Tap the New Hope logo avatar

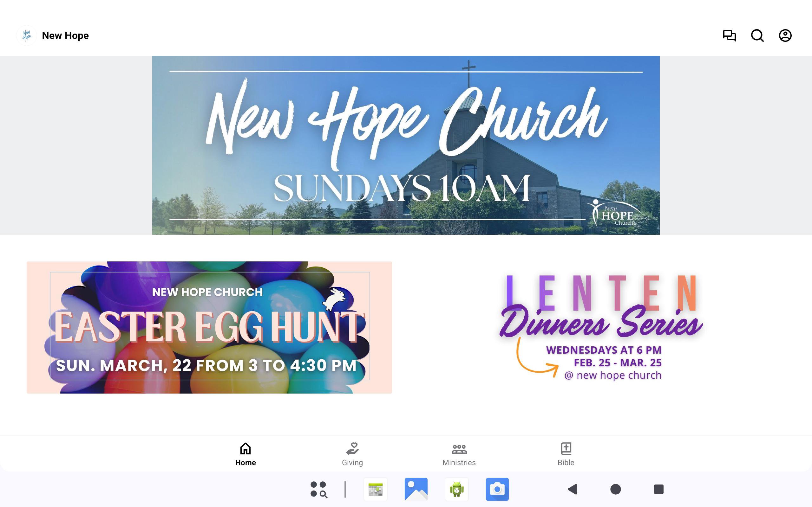[x=27, y=35]
